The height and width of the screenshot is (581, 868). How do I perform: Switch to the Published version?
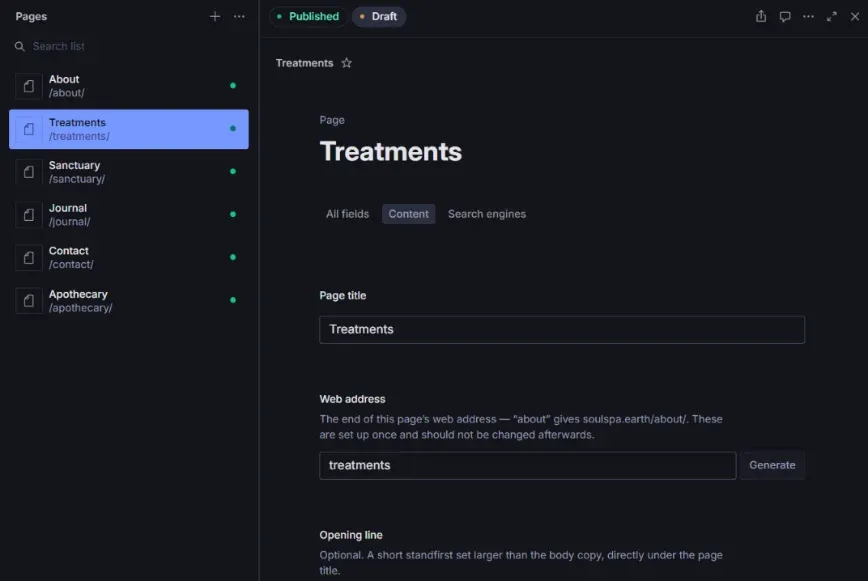click(308, 17)
